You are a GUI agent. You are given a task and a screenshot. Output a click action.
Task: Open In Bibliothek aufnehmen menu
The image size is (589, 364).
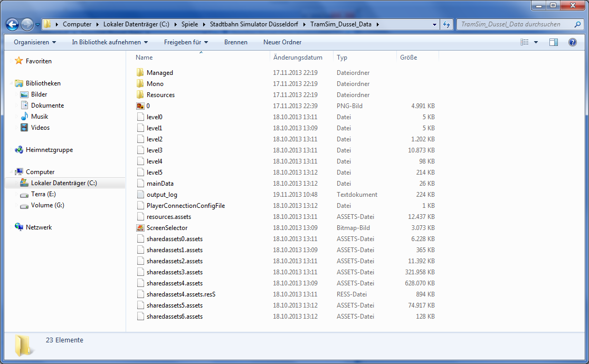click(x=110, y=42)
